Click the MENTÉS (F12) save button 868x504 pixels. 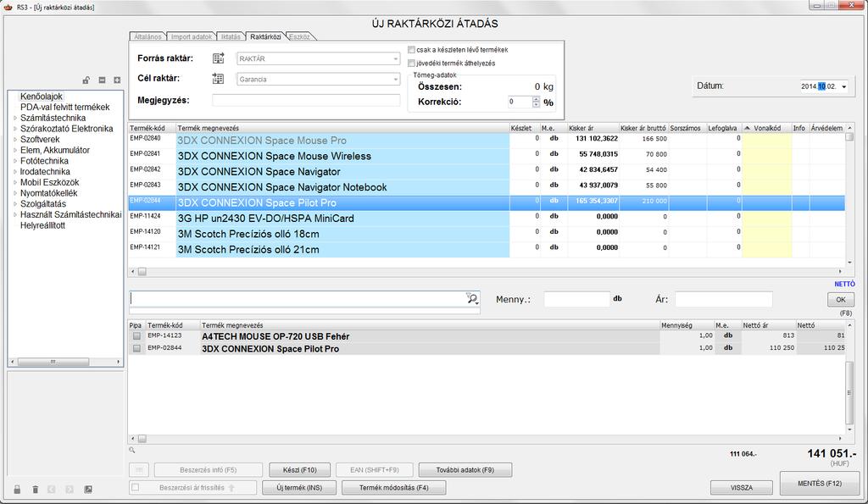820,484
